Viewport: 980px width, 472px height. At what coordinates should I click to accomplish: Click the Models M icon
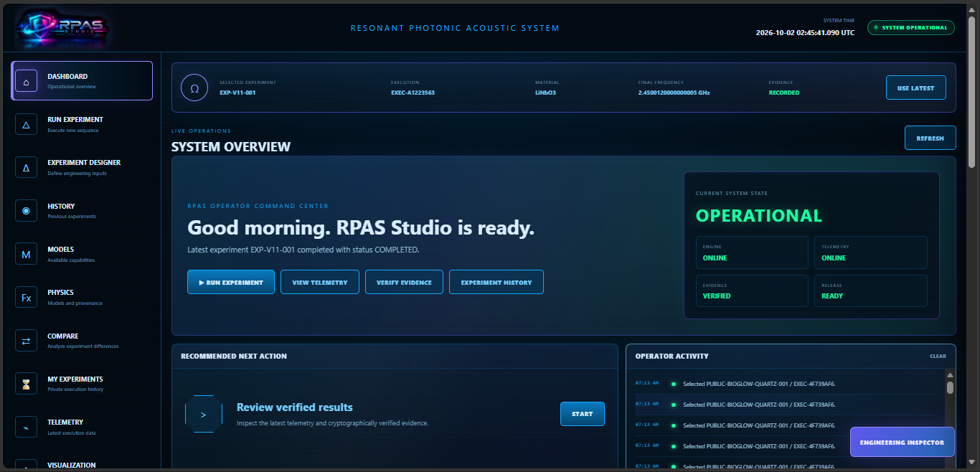[26, 254]
